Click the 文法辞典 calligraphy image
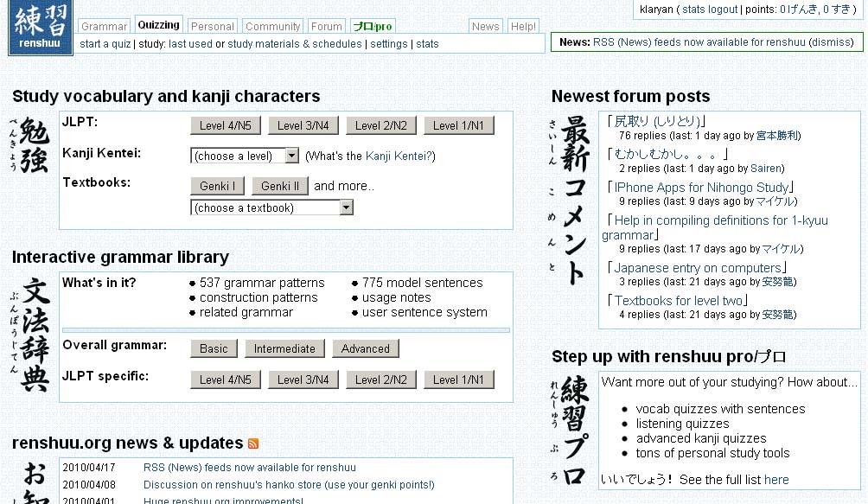The image size is (868, 504). coord(31,335)
